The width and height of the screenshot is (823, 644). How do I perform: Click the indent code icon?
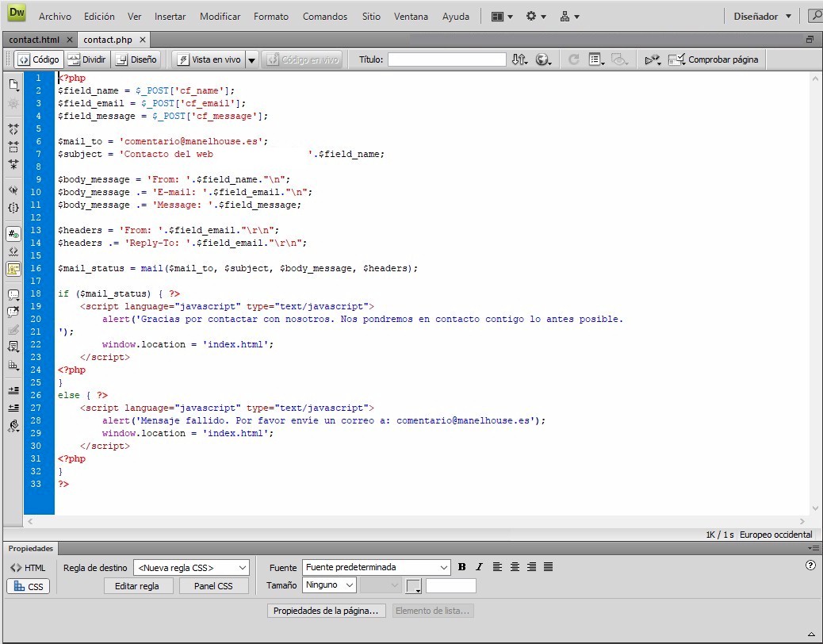point(13,390)
